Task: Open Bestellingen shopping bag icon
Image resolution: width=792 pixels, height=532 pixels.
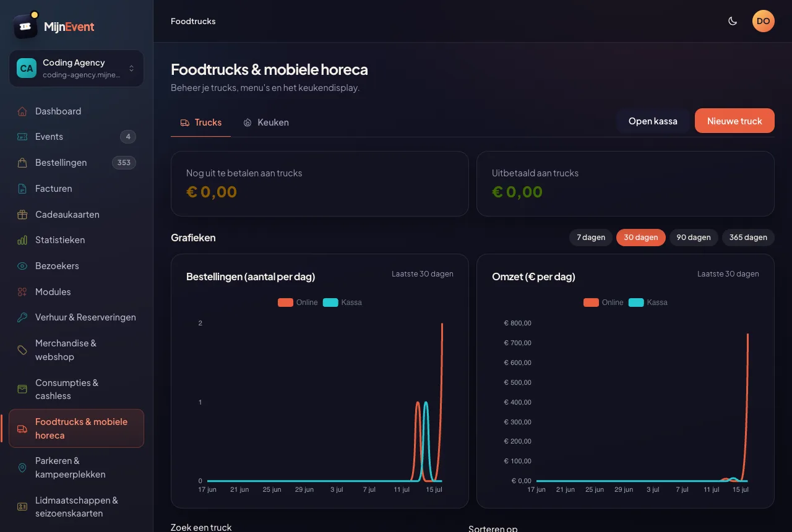Action: point(22,163)
